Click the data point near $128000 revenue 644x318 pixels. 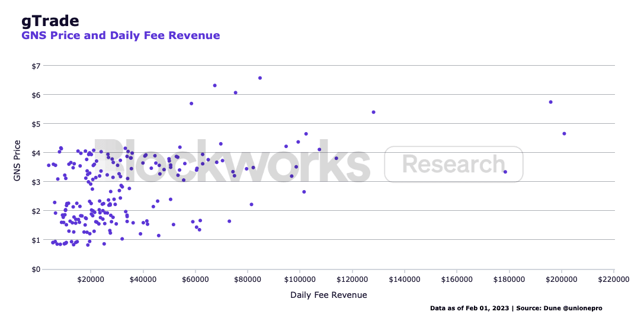[x=373, y=112]
